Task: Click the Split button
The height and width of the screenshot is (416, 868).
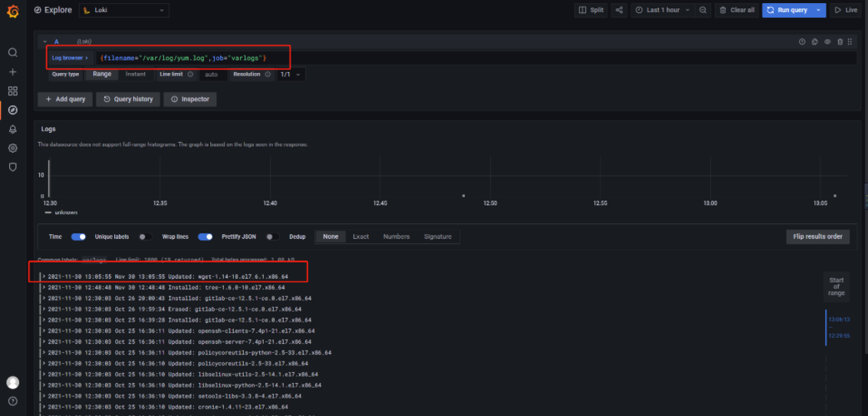Action: [x=590, y=10]
